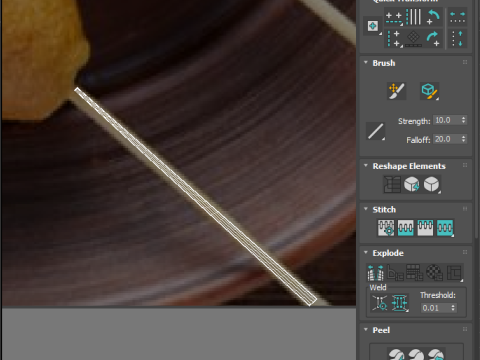Activate the Target Weld tool
The width and height of the screenshot is (480, 360).
380,303
